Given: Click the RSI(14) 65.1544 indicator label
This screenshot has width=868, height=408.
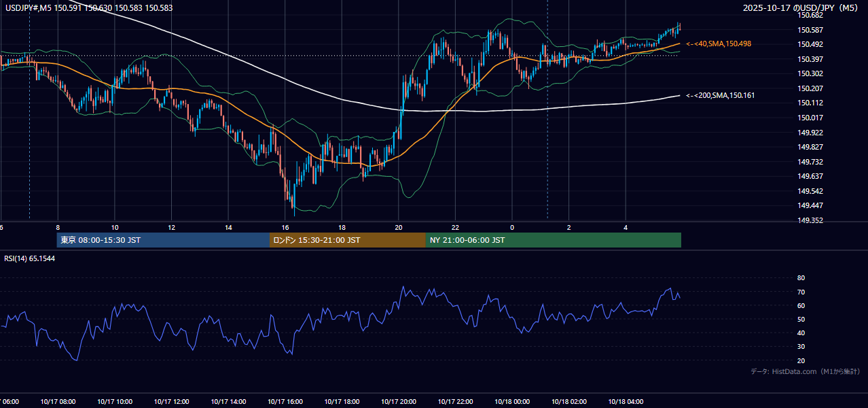Looking at the screenshot, I should (30, 258).
